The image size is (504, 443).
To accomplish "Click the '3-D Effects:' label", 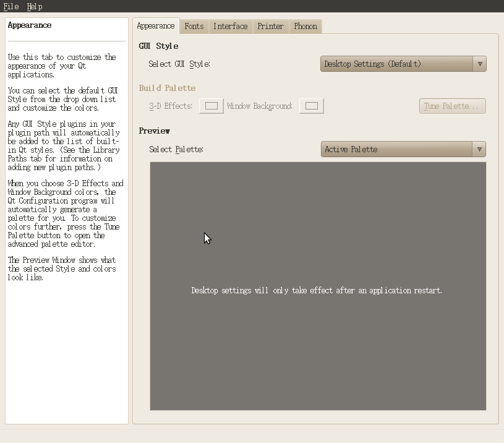I will pos(171,106).
